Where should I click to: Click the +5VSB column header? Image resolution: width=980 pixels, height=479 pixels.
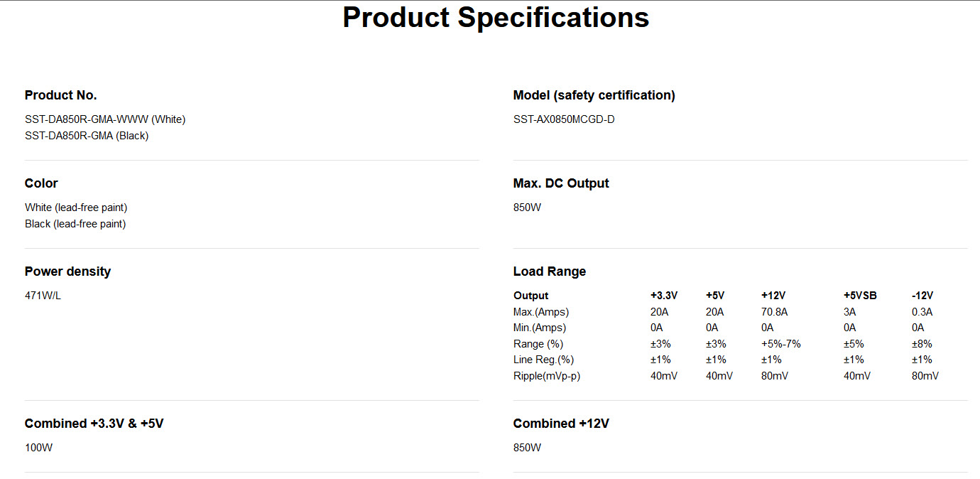[x=860, y=296]
